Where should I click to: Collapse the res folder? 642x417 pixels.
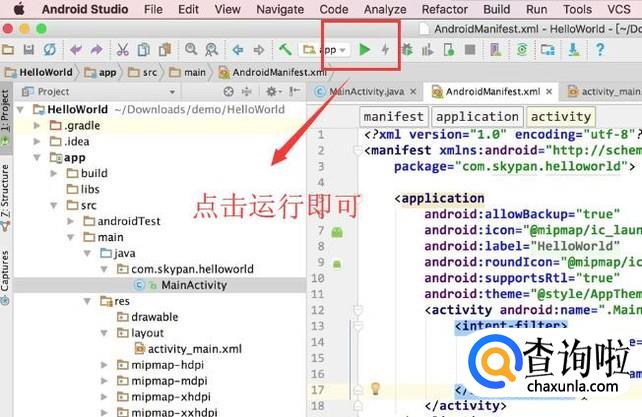[x=87, y=301]
